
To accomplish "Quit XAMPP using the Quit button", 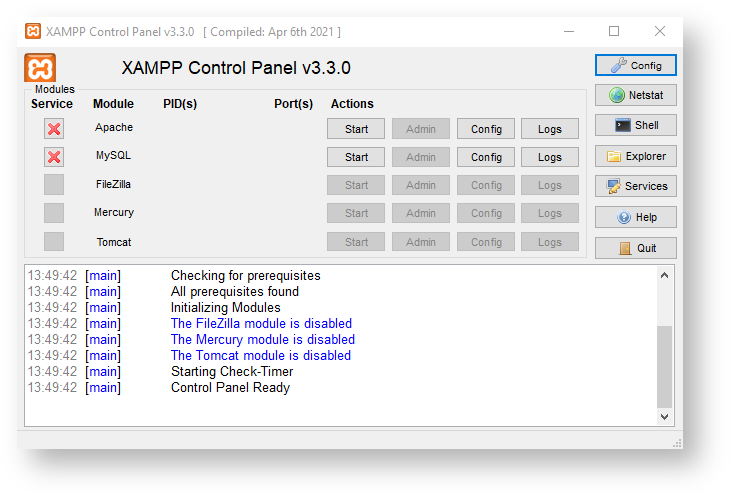I will point(636,248).
